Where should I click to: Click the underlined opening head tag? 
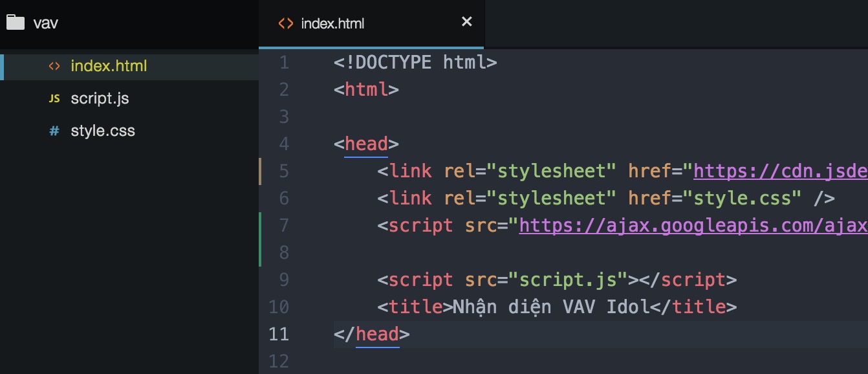tap(366, 144)
